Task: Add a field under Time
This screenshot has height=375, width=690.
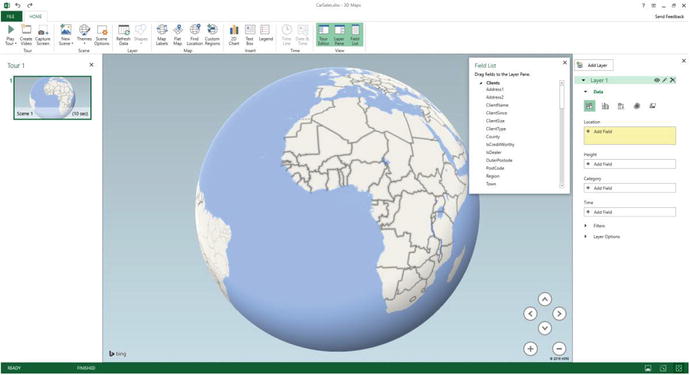Action: click(x=630, y=212)
